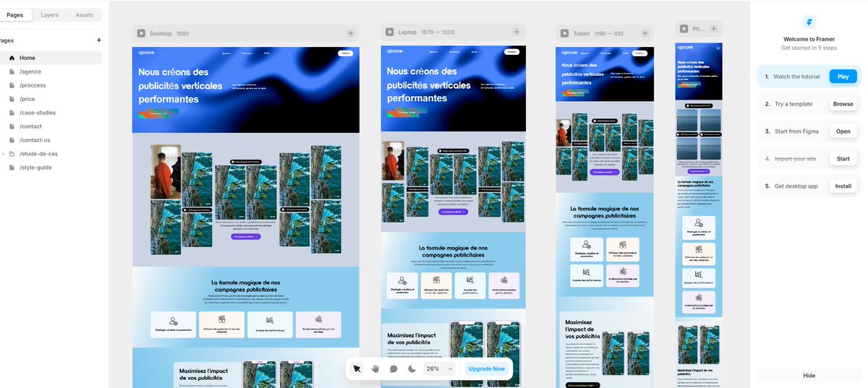Click the Home page house icon
Viewport: 868px width, 388px height.
(x=12, y=58)
